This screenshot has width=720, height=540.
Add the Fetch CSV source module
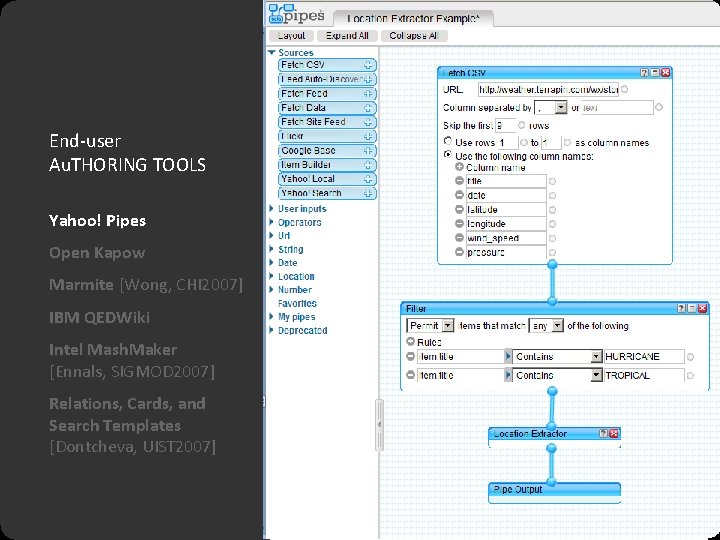click(368, 65)
